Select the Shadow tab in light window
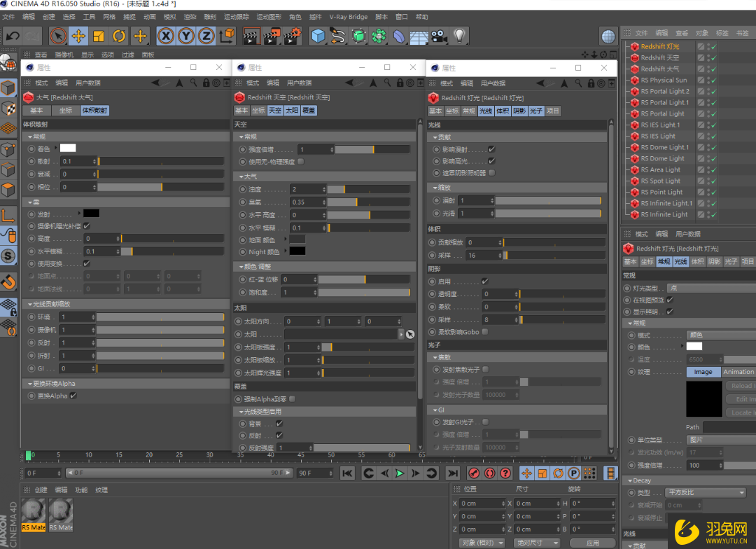The width and height of the screenshot is (756, 549). pyautogui.click(x=519, y=111)
